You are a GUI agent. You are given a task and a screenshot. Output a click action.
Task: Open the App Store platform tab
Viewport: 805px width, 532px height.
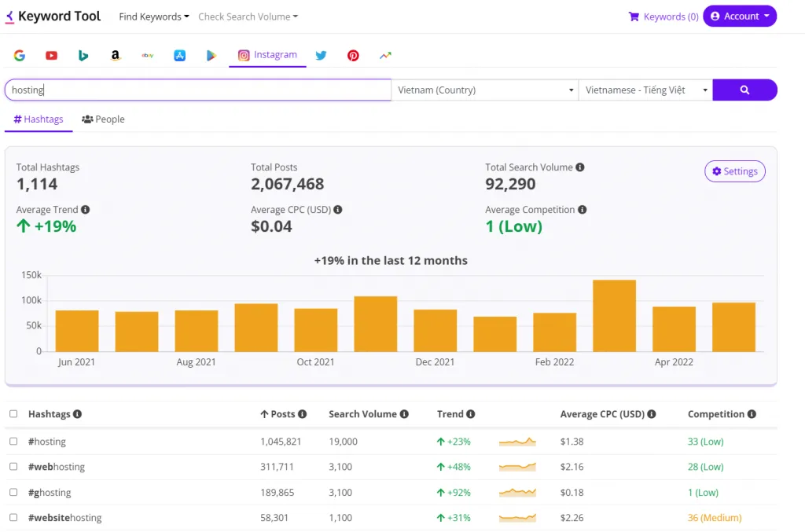click(179, 55)
